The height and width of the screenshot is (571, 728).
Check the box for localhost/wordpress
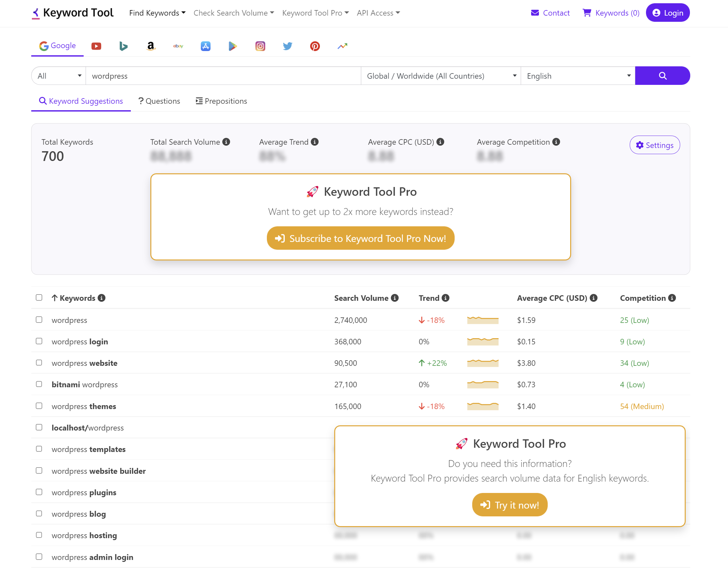pyautogui.click(x=39, y=427)
